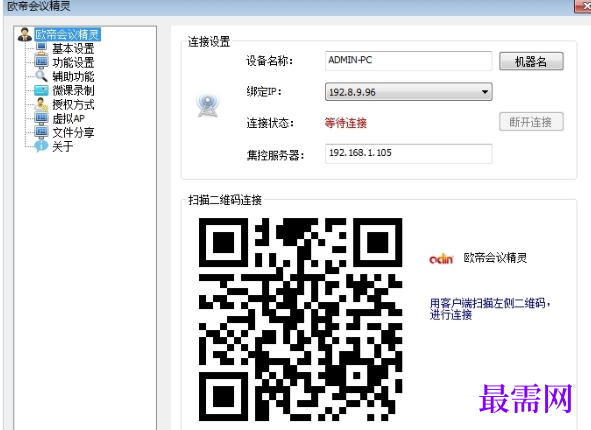Click the 绑定IP: label
591x430 pixels.
click(264, 92)
